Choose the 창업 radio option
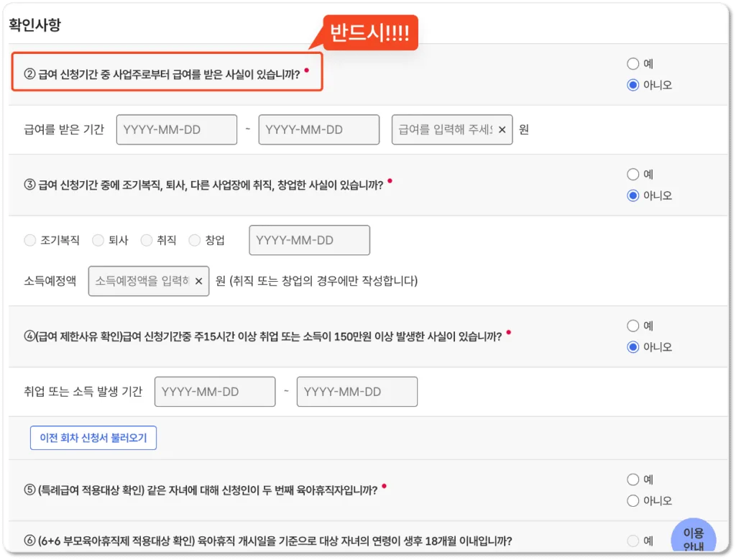736x560 pixels. (194, 240)
